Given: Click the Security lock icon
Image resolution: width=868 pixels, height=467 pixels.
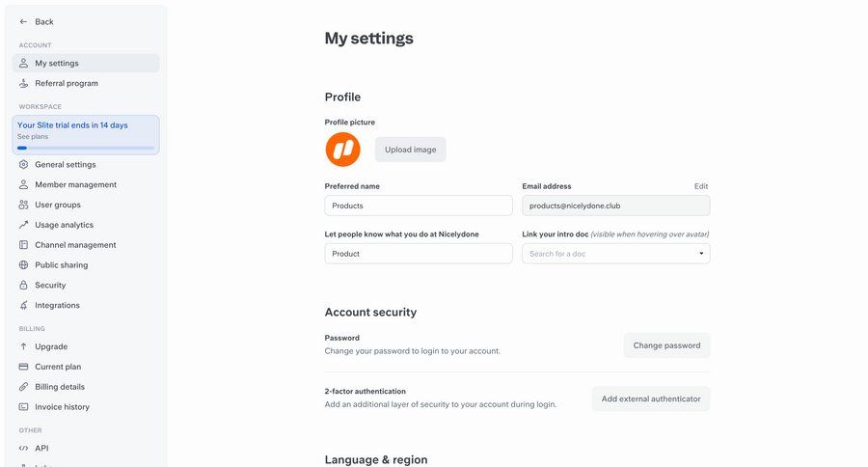Looking at the screenshot, I should 24,286.
